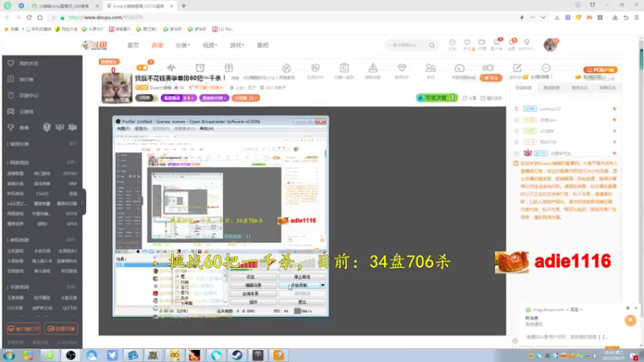Image resolution: width=644 pixels, height=362 pixels.
Task: Open the 我的关注 heart icon in sidebar
Action: tap(10, 64)
